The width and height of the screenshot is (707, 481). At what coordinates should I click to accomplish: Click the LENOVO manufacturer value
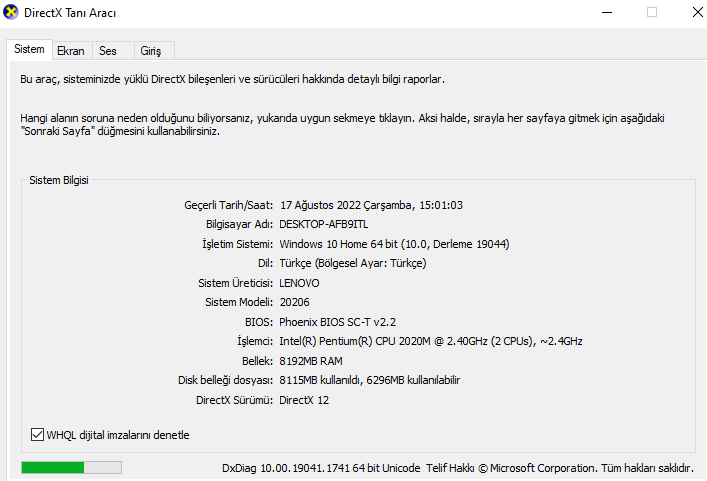(x=299, y=283)
